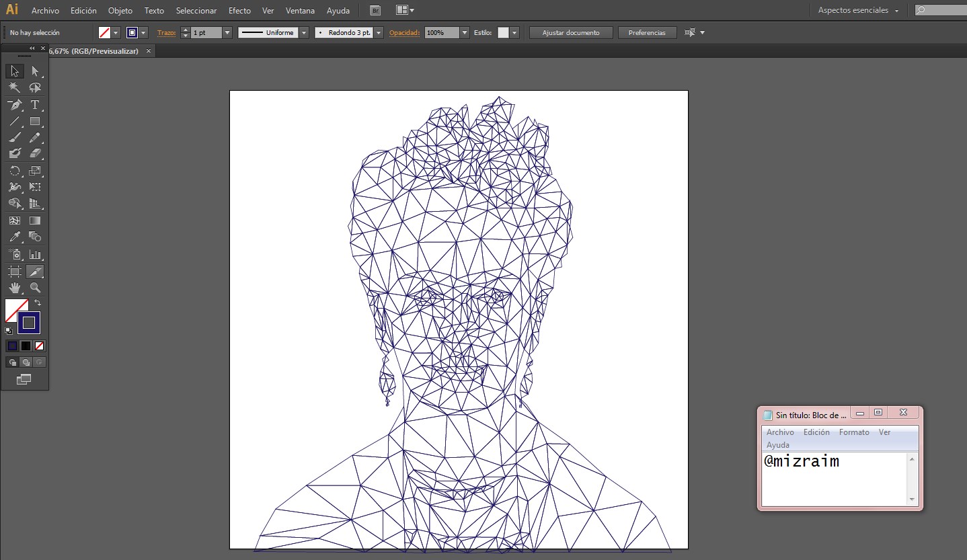
Task: Open the Objeto menu
Action: click(x=120, y=11)
